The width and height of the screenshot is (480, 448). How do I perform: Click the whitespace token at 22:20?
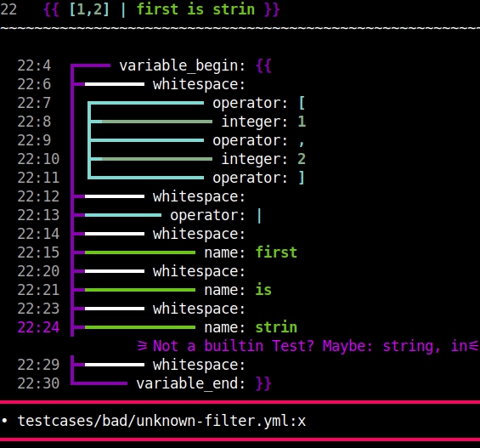pyautogui.click(x=200, y=271)
